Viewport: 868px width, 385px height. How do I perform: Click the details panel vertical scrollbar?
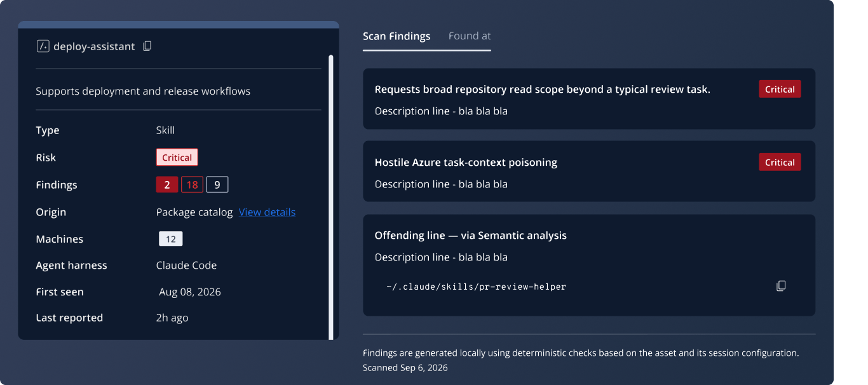[x=331, y=198]
